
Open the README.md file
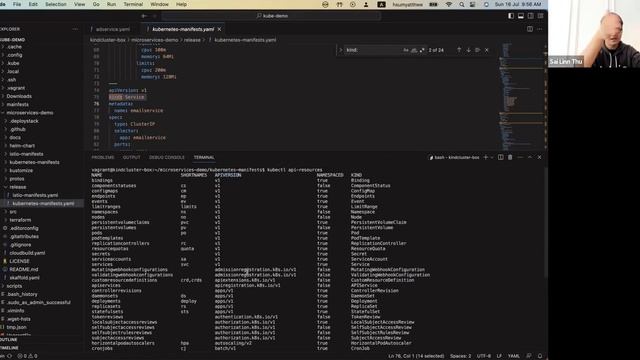(x=24, y=269)
